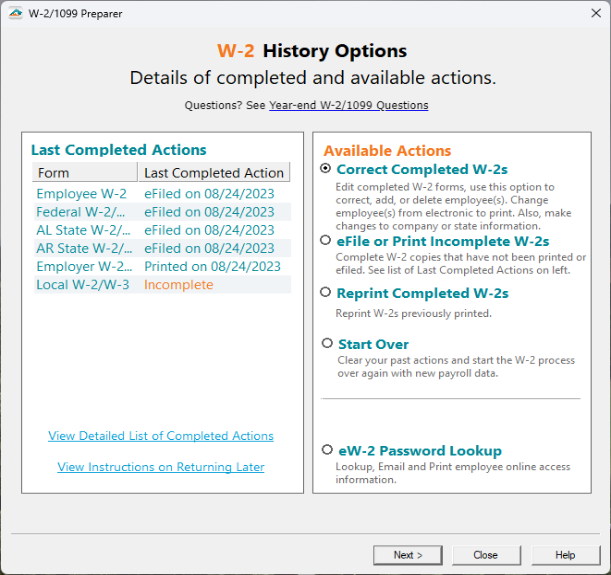The width and height of the screenshot is (611, 575).
Task: Open View Instructions on Returning Later link
Action: pyautogui.click(x=161, y=467)
